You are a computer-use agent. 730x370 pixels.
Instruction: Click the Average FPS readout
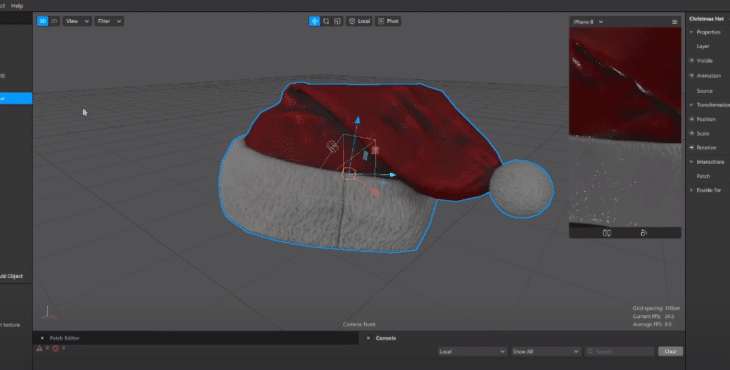(x=652, y=324)
